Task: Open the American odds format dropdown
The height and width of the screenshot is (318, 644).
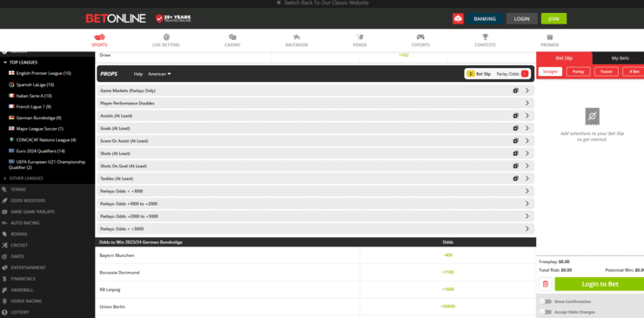Action: click(159, 74)
